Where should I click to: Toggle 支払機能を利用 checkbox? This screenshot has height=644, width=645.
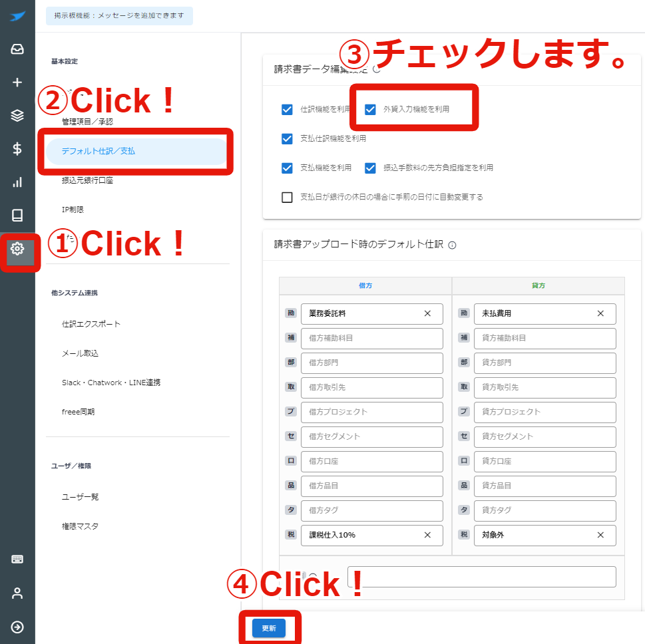coord(287,168)
